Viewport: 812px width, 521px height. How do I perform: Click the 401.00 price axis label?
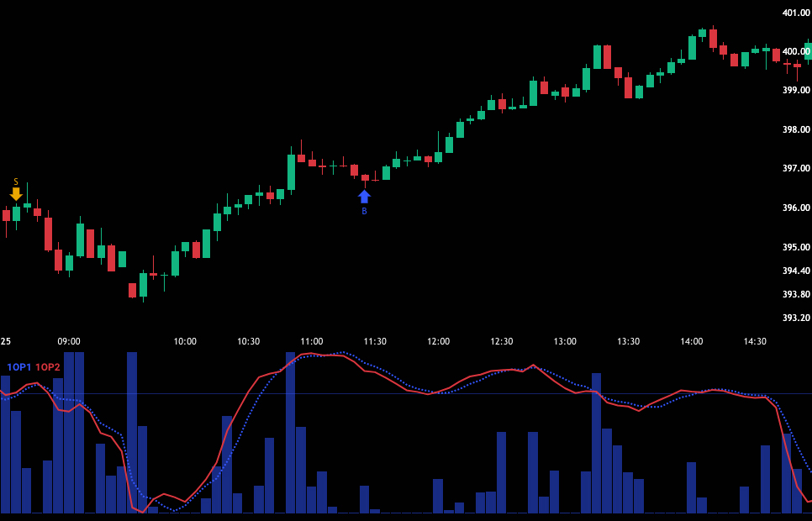(x=795, y=13)
